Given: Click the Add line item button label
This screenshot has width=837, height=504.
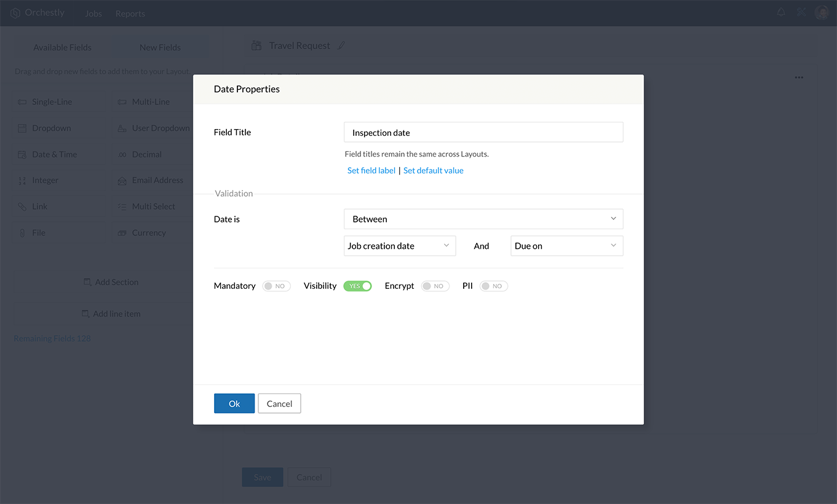Looking at the screenshot, I should [117, 313].
